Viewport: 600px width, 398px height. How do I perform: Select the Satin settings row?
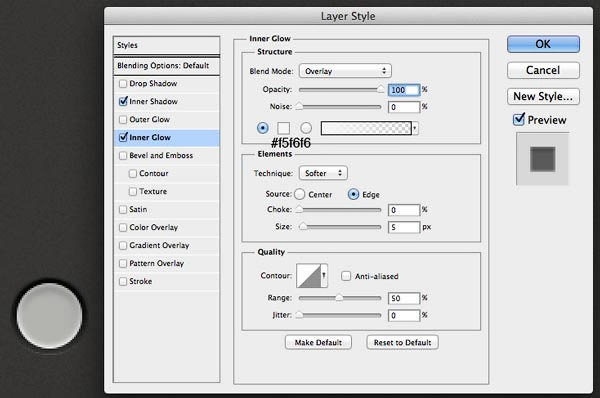coord(166,209)
